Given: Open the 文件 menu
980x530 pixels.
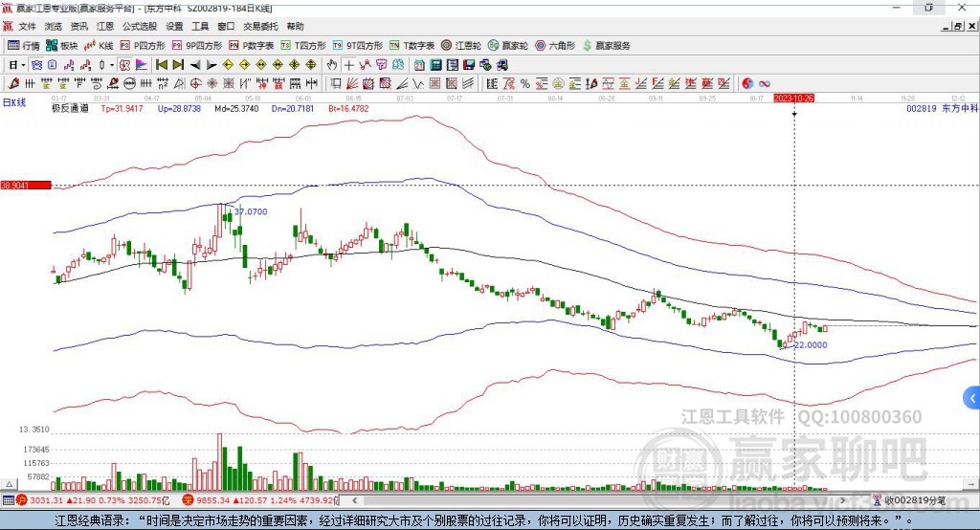Looking at the screenshot, I should [27, 26].
